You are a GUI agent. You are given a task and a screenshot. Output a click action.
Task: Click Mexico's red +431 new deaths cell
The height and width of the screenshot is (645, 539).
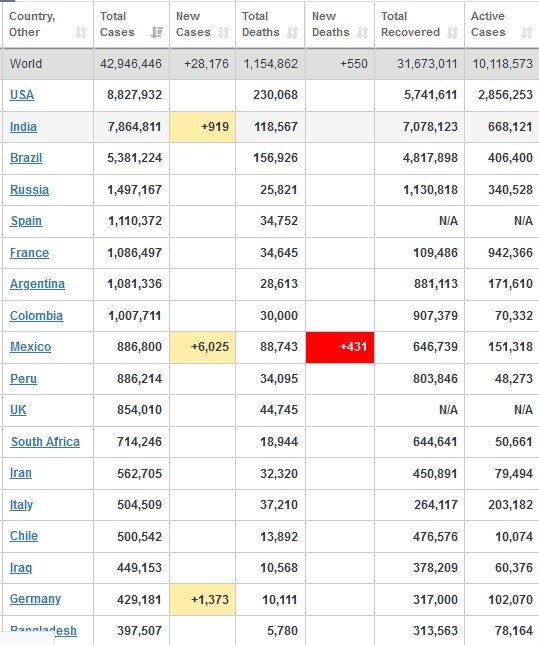click(x=340, y=347)
